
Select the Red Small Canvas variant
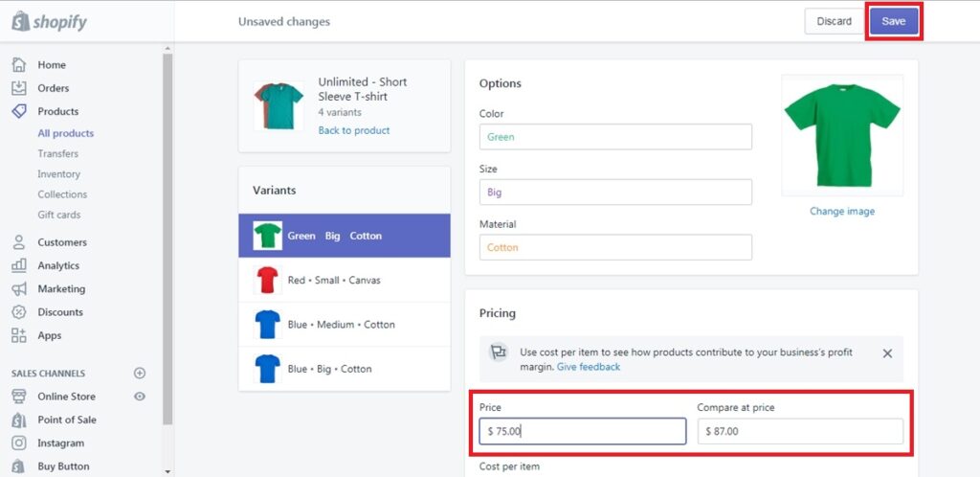point(345,281)
